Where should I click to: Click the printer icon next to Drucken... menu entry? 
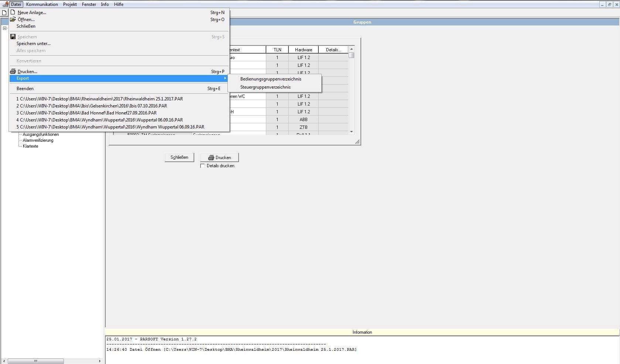[x=13, y=71]
